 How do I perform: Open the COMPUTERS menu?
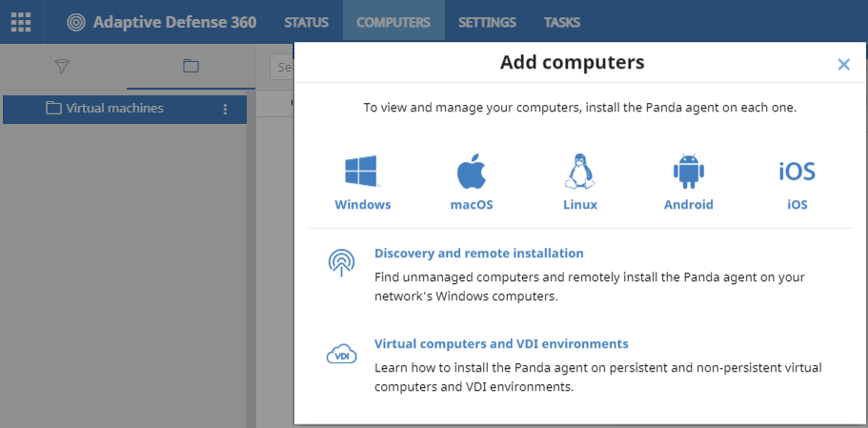click(394, 22)
